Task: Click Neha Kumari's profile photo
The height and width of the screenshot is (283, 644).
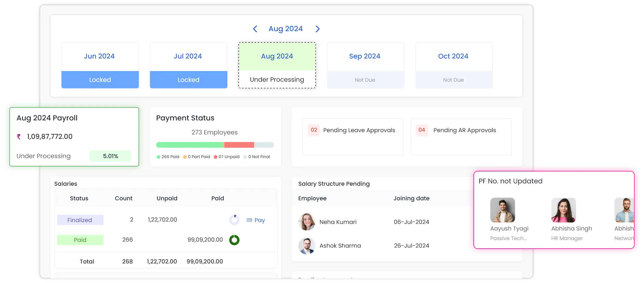Action: [x=307, y=222]
